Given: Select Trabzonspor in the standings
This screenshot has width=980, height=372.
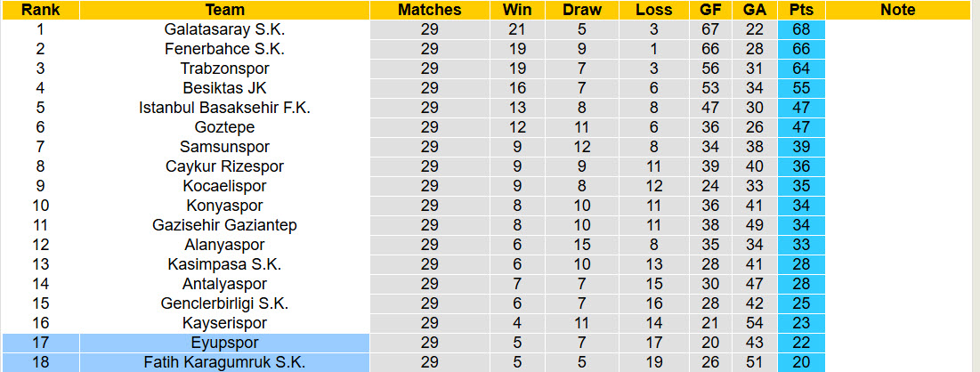Looking at the screenshot, I should click(x=224, y=69).
